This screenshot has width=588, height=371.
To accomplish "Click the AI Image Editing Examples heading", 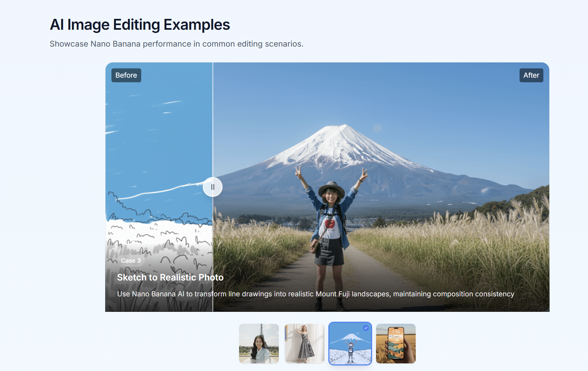I will coord(140,25).
